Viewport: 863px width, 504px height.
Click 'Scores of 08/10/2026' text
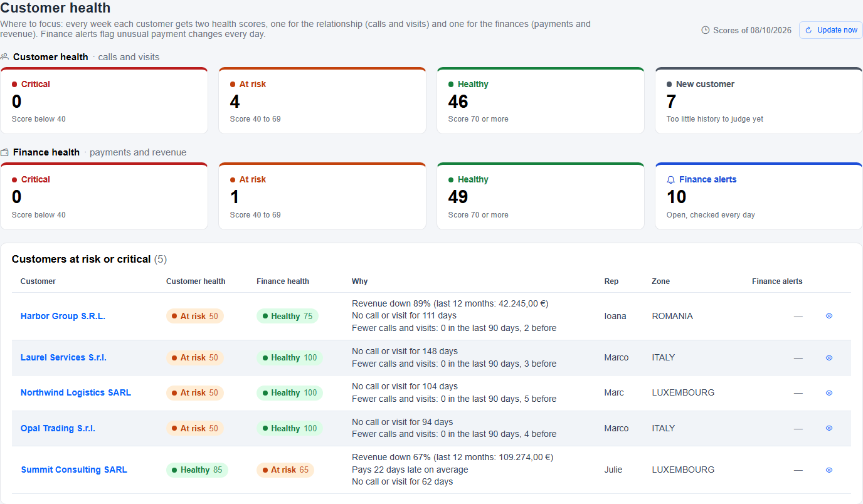coord(752,30)
